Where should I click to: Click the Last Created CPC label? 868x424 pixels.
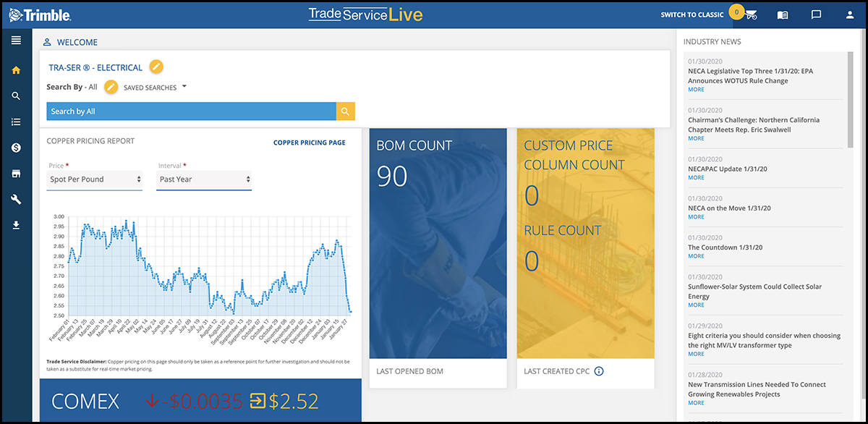point(557,371)
